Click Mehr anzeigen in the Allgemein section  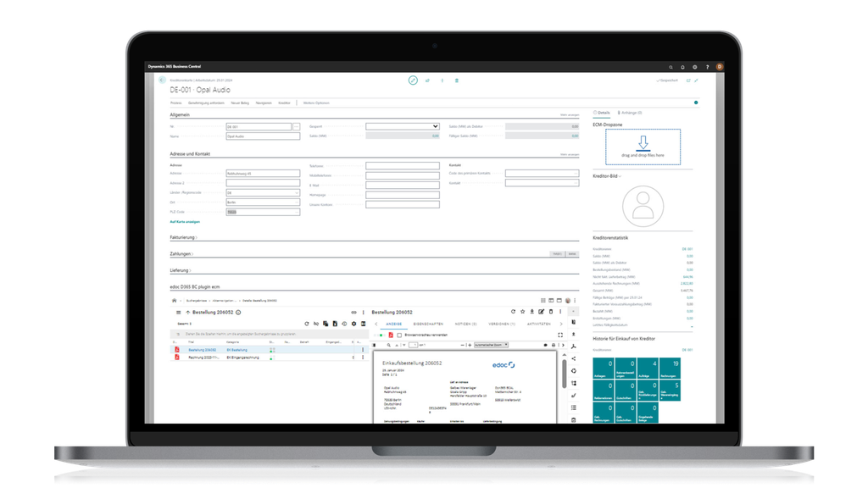click(x=570, y=115)
